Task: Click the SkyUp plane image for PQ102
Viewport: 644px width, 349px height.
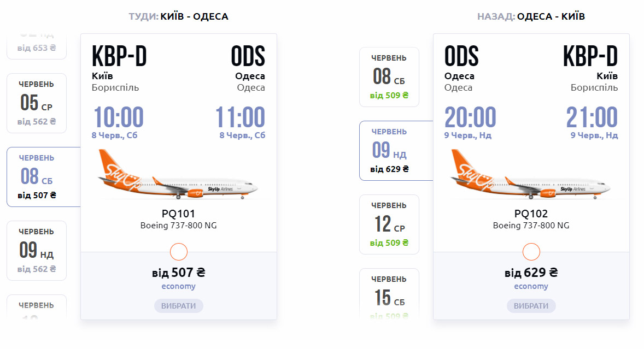Action: (x=530, y=175)
